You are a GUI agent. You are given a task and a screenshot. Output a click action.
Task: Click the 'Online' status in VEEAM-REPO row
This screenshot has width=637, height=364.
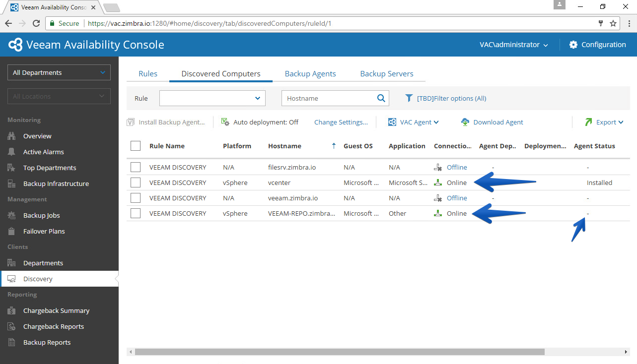point(457,213)
